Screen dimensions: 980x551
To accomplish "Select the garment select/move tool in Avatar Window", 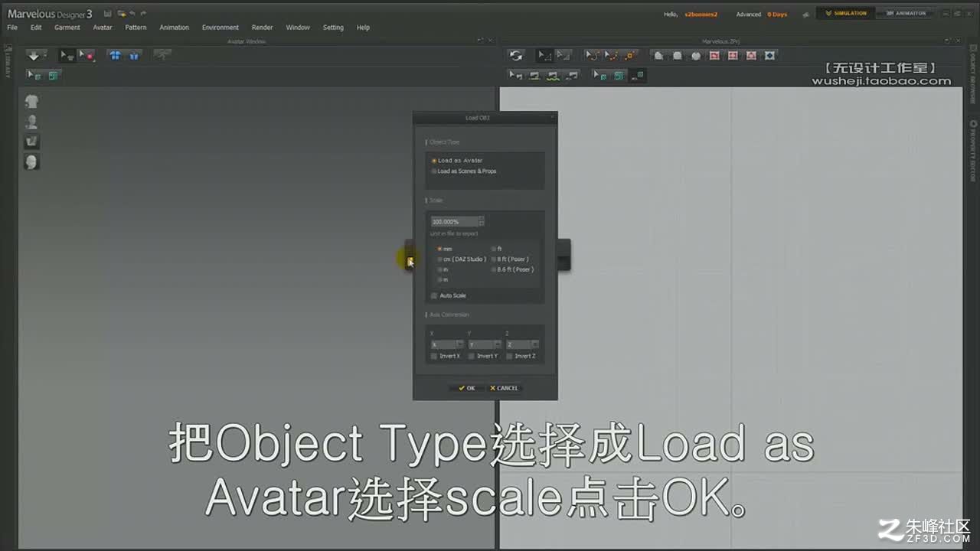I will coord(67,55).
